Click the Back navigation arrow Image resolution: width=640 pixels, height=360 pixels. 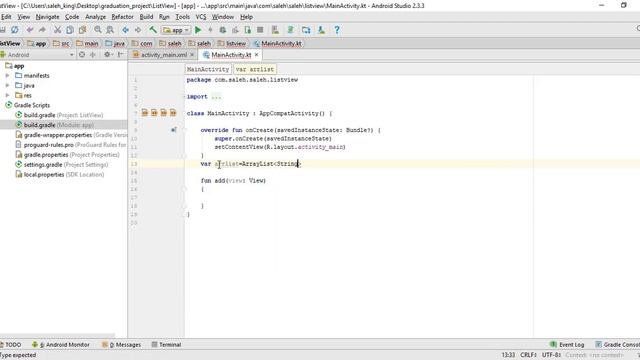point(125,30)
